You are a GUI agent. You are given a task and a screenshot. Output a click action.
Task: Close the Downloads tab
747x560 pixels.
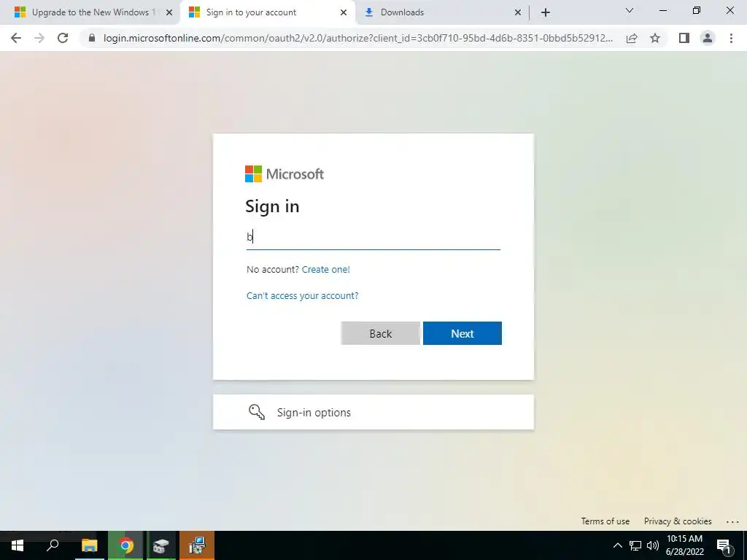tap(518, 12)
